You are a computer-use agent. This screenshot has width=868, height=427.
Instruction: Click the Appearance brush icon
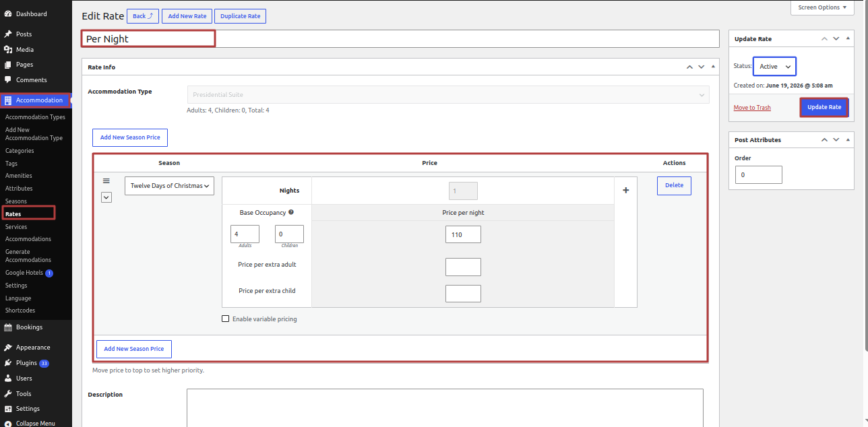8,348
